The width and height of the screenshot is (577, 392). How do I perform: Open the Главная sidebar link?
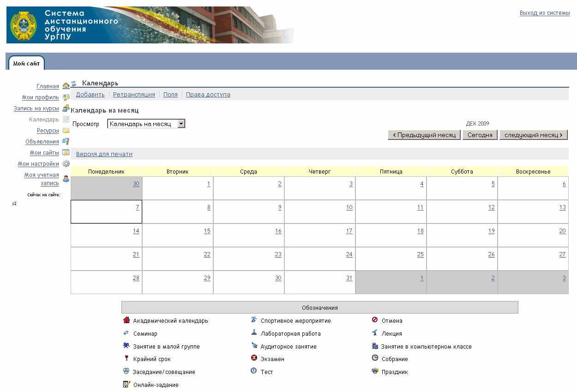tap(48, 86)
